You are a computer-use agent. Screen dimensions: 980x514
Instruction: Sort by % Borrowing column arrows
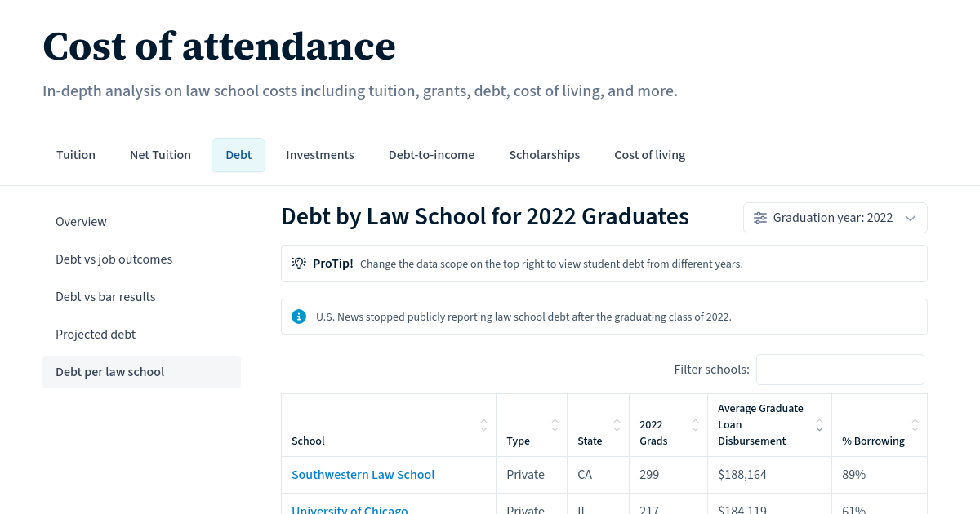[915, 425]
